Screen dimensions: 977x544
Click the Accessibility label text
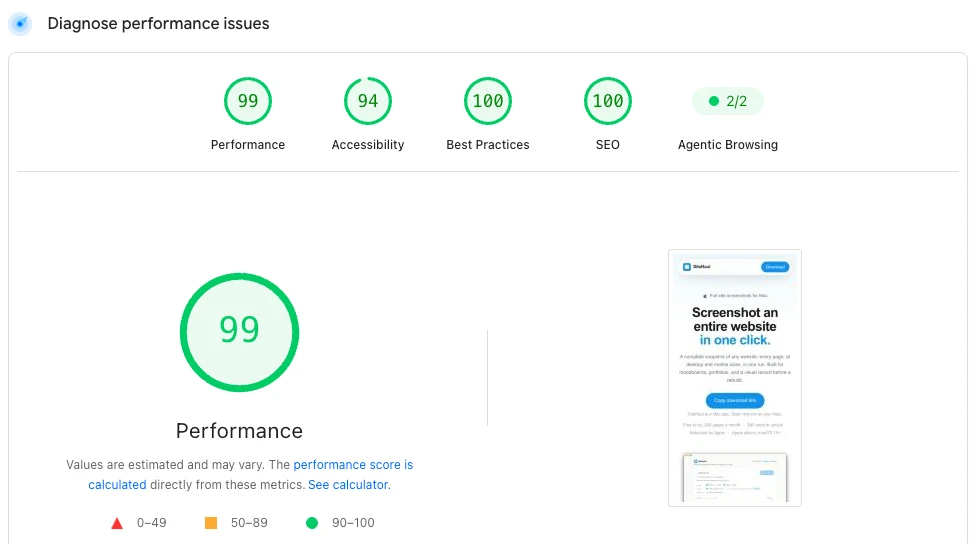(x=368, y=145)
